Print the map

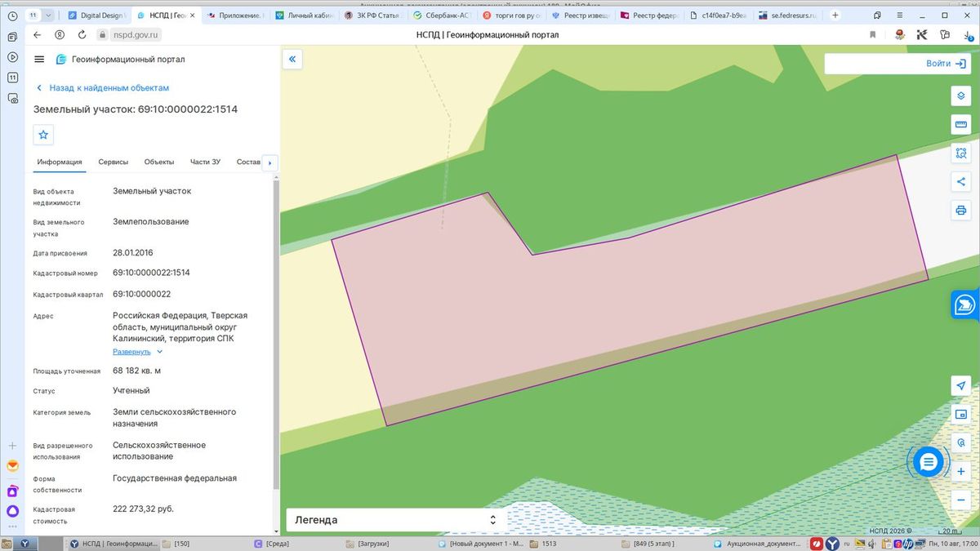pyautogui.click(x=961, y=210)
